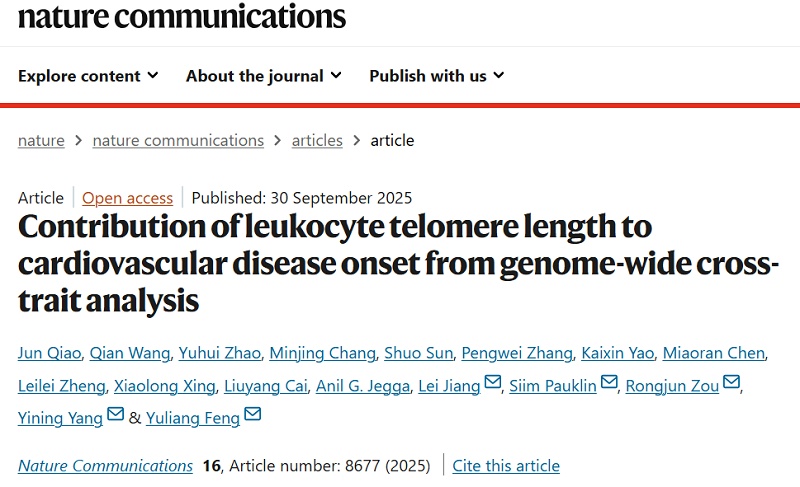Click email envelope icon beside Siim Pauklin
The image size is (800, 487).
click(x=609, y=381)
